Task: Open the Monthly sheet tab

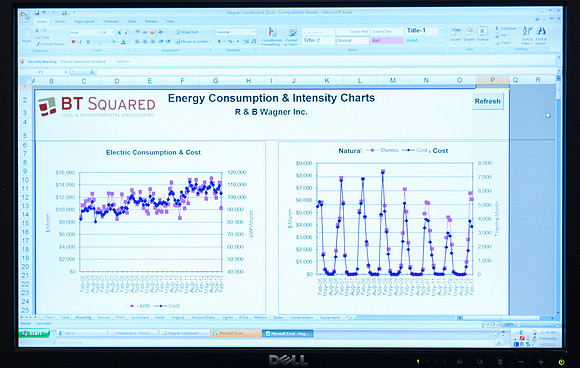Action: [x=83, y=317]
